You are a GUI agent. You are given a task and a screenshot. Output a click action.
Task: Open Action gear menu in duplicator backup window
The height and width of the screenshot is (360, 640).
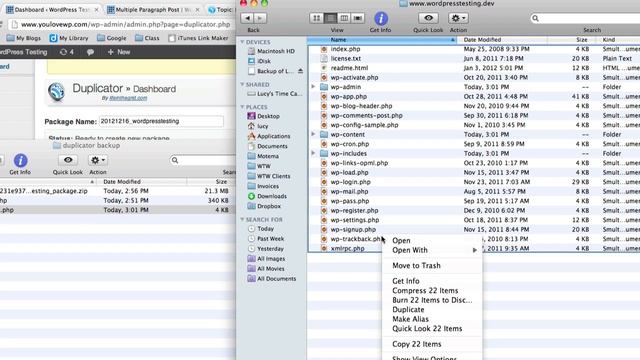pyautogui.click(x=98, y=160)
